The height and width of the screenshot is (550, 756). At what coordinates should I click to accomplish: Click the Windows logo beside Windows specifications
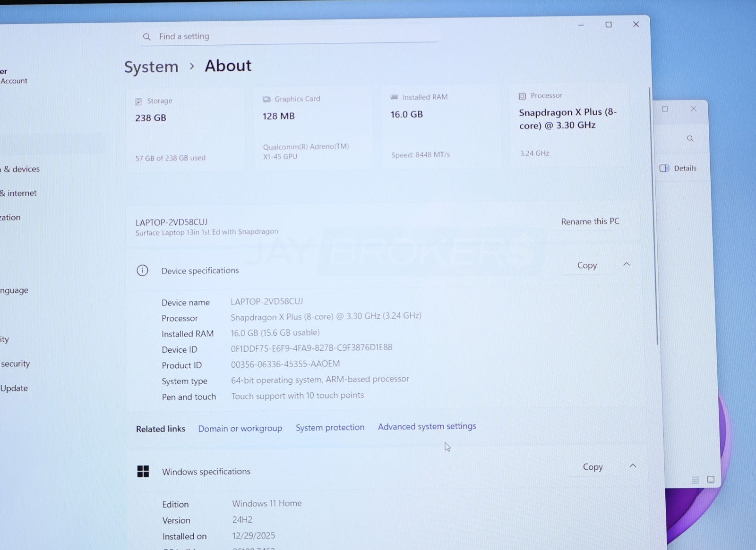[x=143, y=471]
